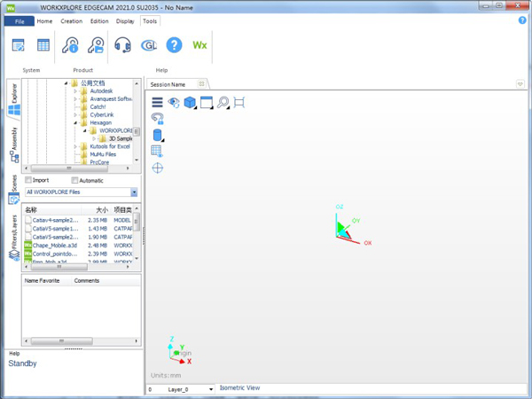Click the headset support icon

(x=123, y=45)
